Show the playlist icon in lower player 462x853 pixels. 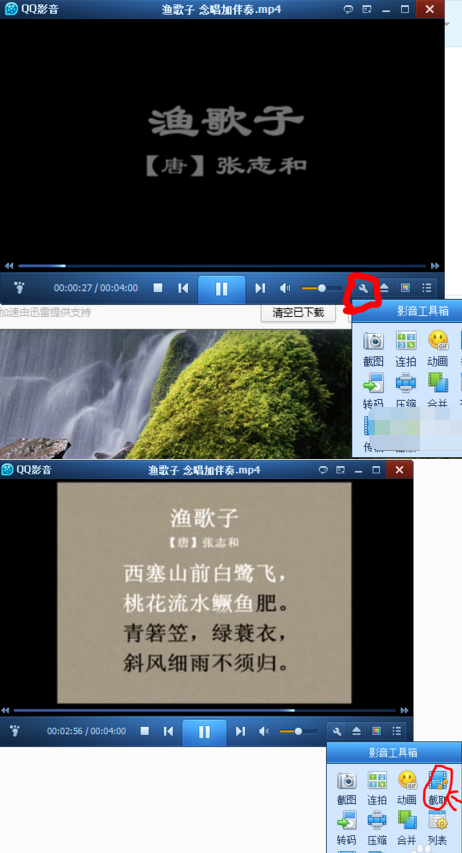click(397, 731)
